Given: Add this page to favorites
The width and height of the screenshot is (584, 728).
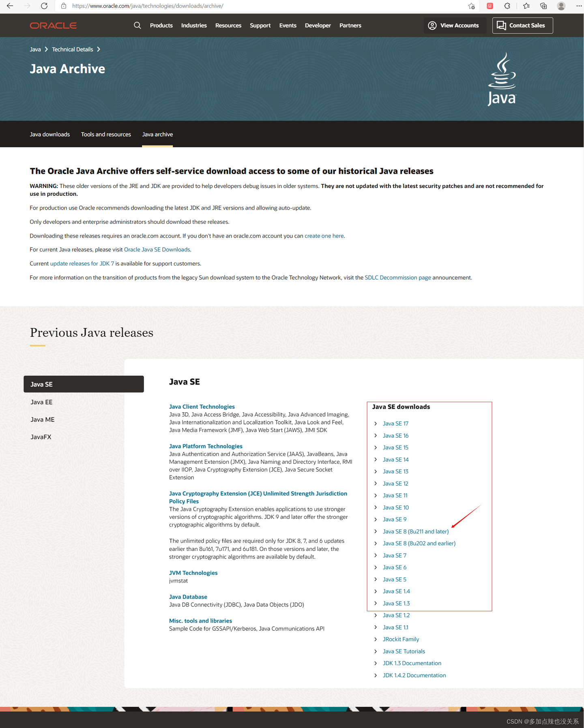Looking at the screenshot, I should 471,6.
